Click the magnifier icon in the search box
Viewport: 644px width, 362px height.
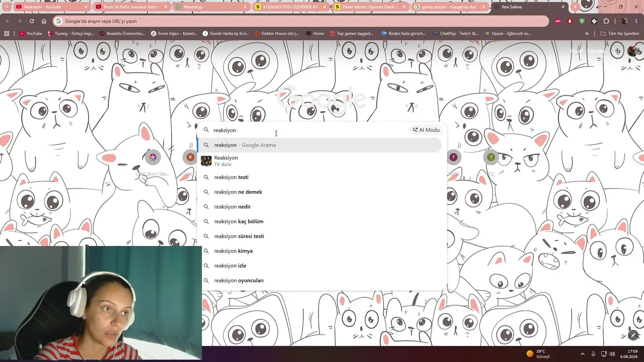pos(206,130)
